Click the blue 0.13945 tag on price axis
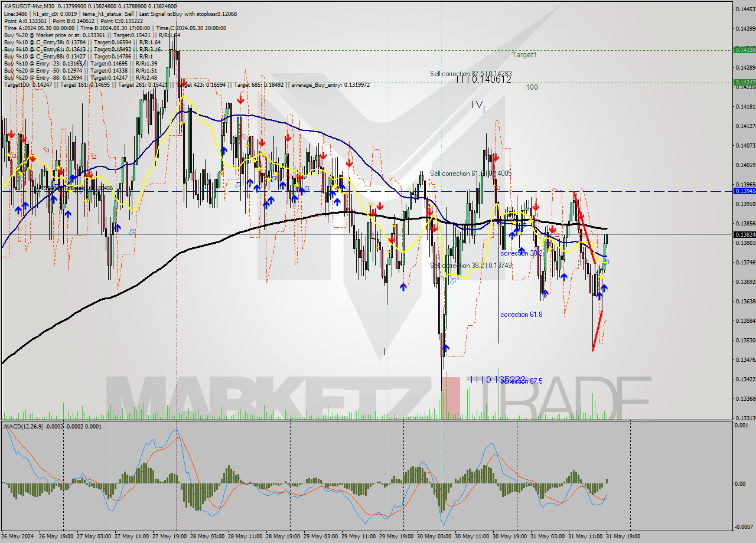The height and width of the screenshot is (543, 756). [744, 191]
